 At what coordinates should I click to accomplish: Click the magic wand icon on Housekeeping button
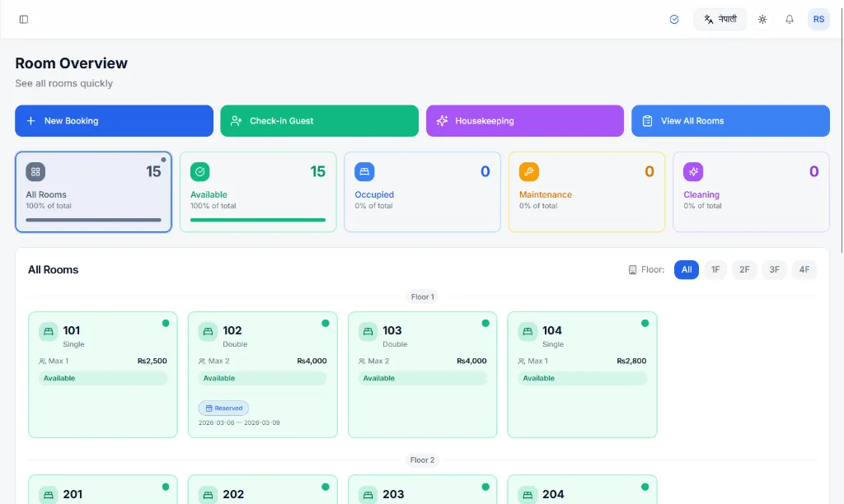(x=442, y=120)
